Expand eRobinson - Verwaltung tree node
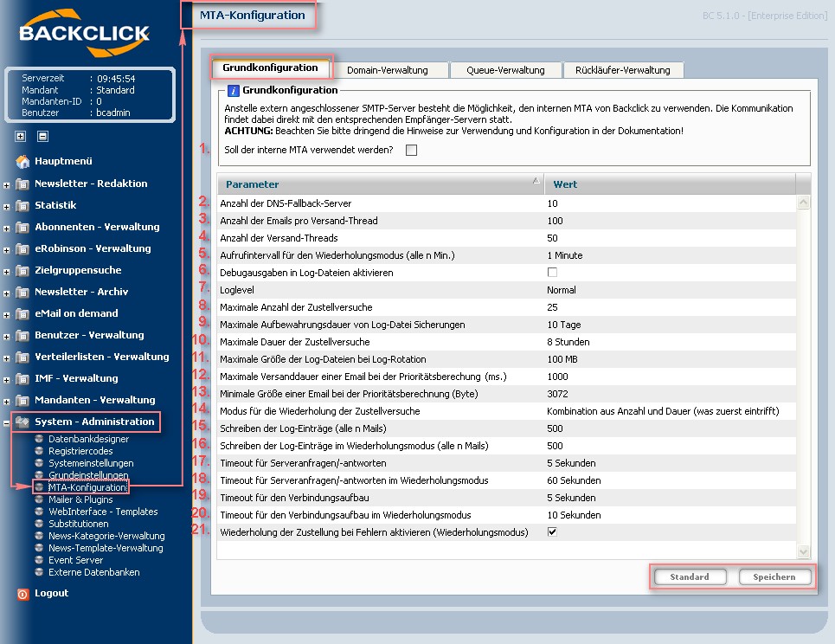The height and width of the screenshot is (644, 835). (6, 250)
